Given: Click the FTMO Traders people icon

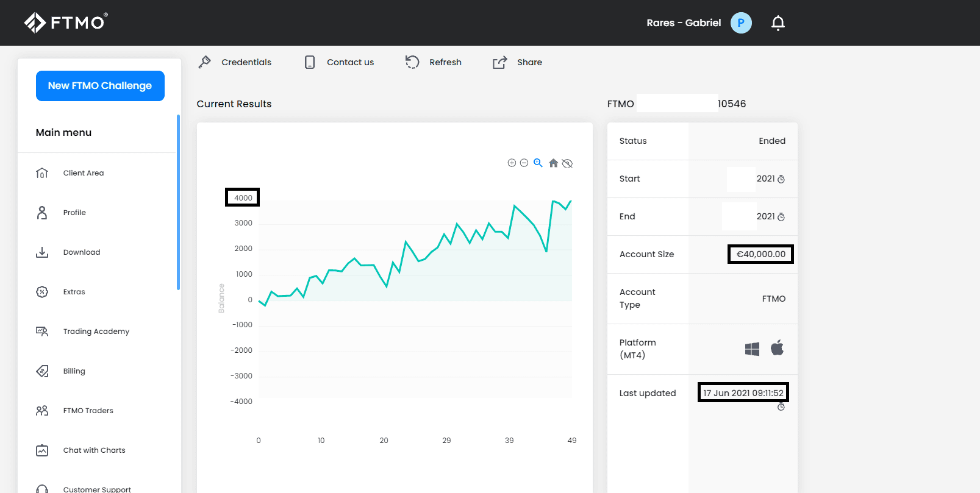Looking at the screenshot, I should tap(42, 411).
